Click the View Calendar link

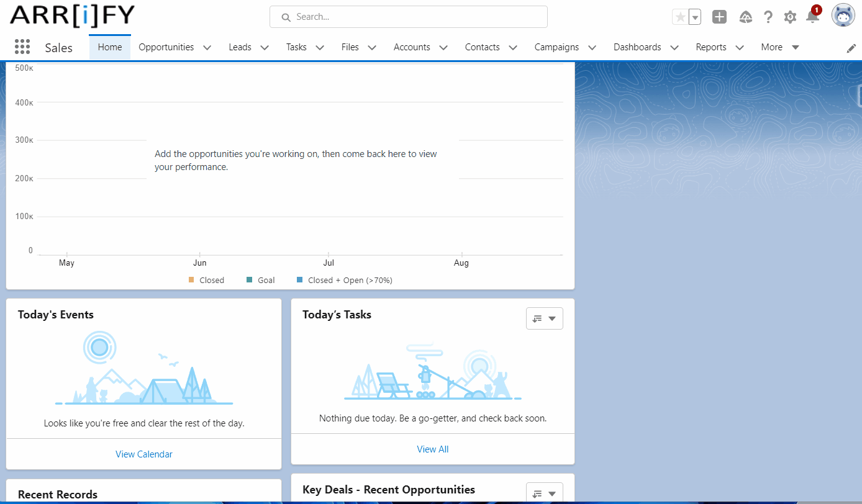click(x=144, y=454)
